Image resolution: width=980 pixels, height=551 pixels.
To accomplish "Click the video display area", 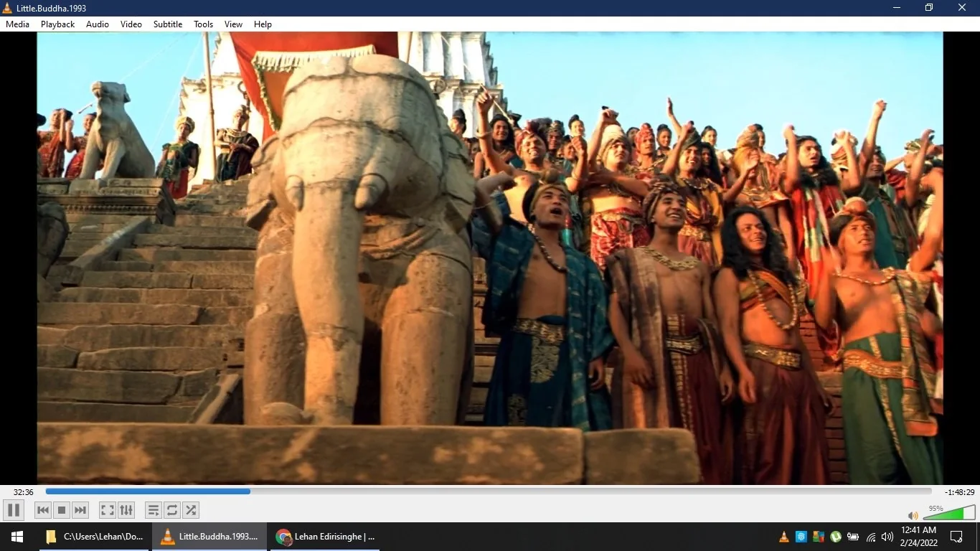I will (x=490, y=258).
